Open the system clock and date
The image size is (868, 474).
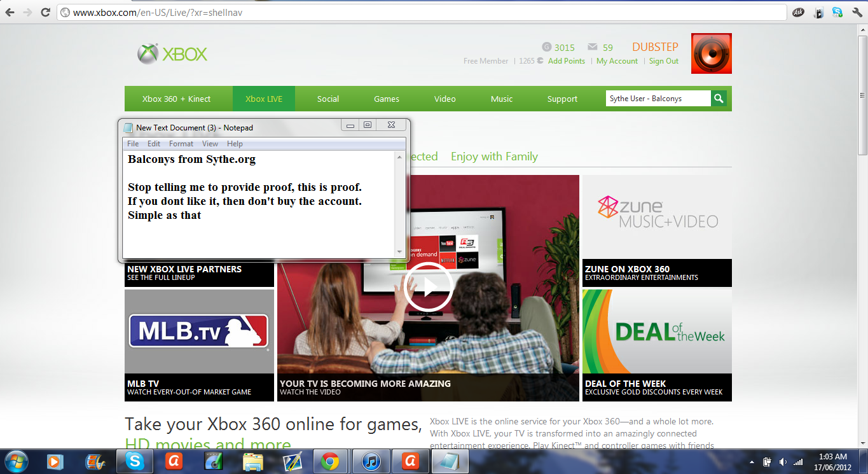click(832, 461)
